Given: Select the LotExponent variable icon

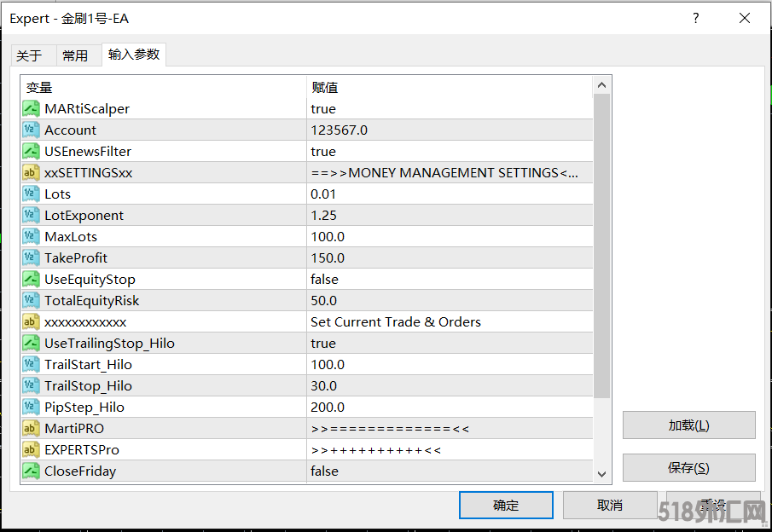Looking at the screenshot, I should click(x=31, y=215).
